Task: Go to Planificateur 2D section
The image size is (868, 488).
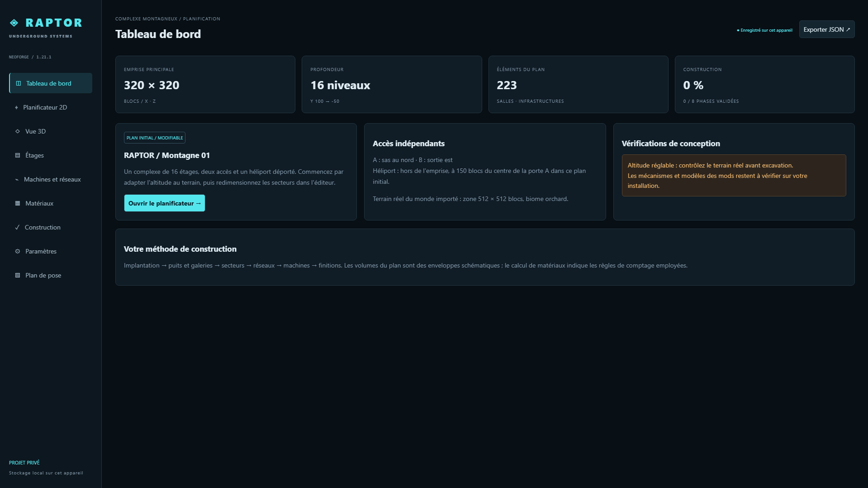Action: click(x=51, y=107)
